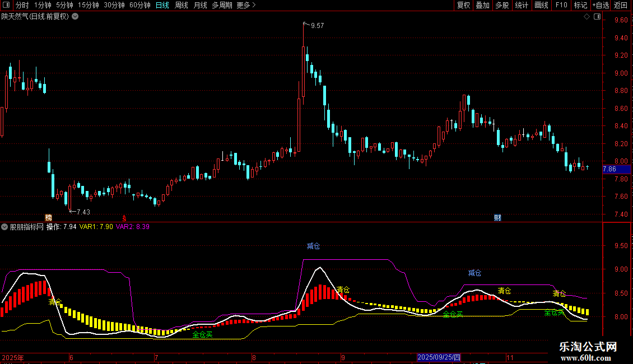Click the highlighted date 2025/09/25/四
This screenshot has height=364, width=633.
pyautogui.click(x=439, y=357)
